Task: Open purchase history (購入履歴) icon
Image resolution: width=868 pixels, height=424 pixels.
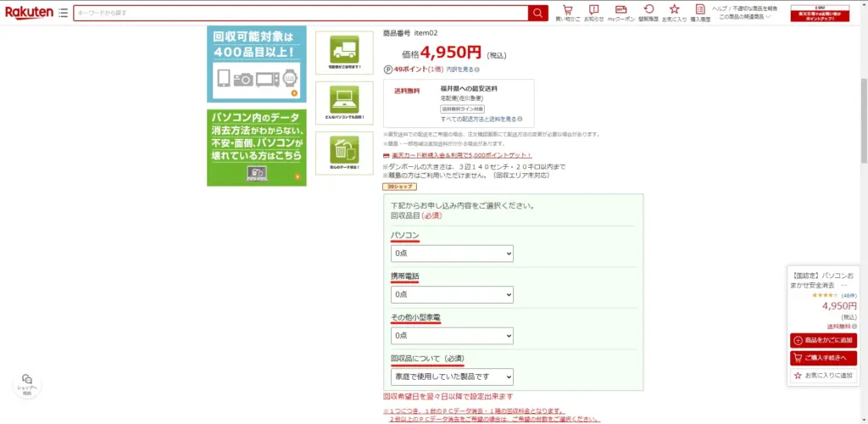Action: [700, 12]
